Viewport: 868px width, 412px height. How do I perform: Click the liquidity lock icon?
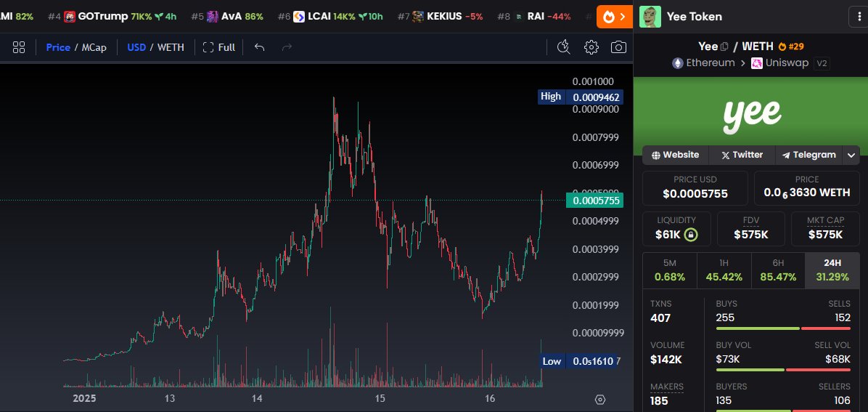pyautogui.click(x=690, y=235)
